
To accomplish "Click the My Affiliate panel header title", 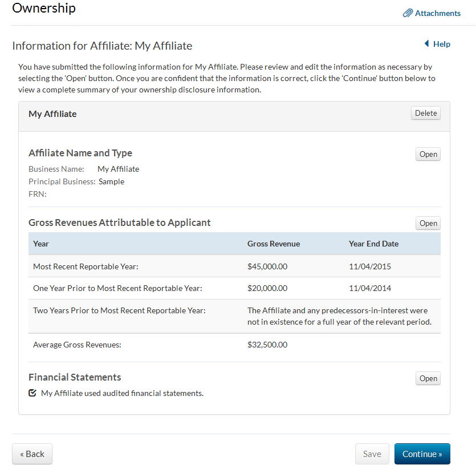I will [x=52, y=114].
